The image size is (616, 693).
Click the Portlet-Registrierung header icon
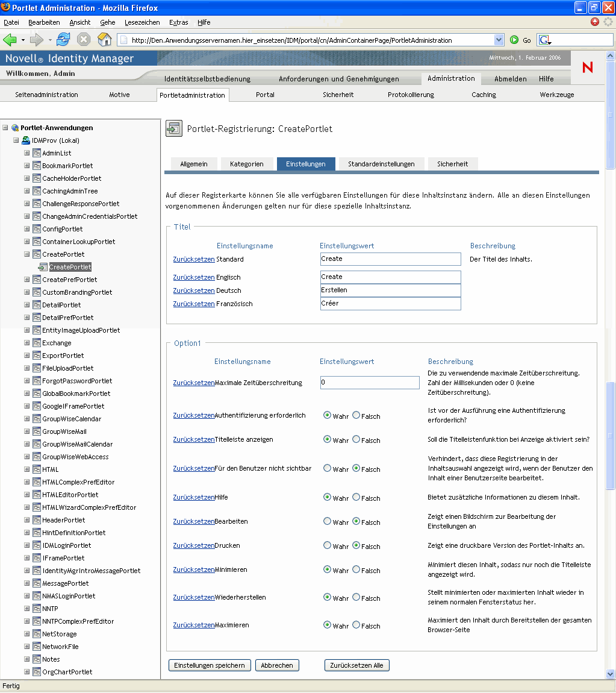(174, 128)
